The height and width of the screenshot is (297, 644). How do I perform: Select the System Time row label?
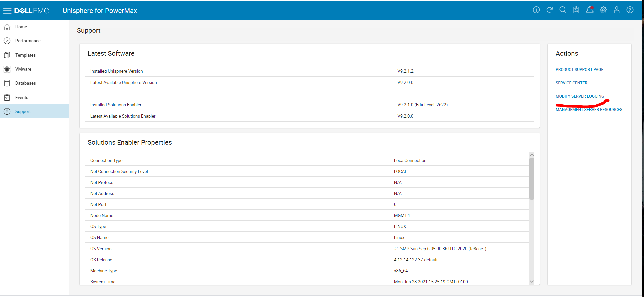tap(103, 282)
